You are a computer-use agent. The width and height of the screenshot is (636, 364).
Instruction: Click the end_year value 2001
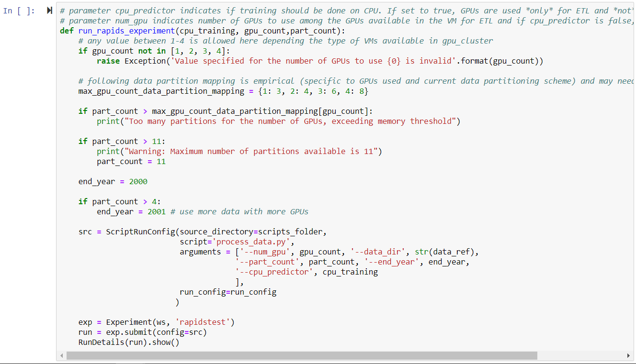157,212
